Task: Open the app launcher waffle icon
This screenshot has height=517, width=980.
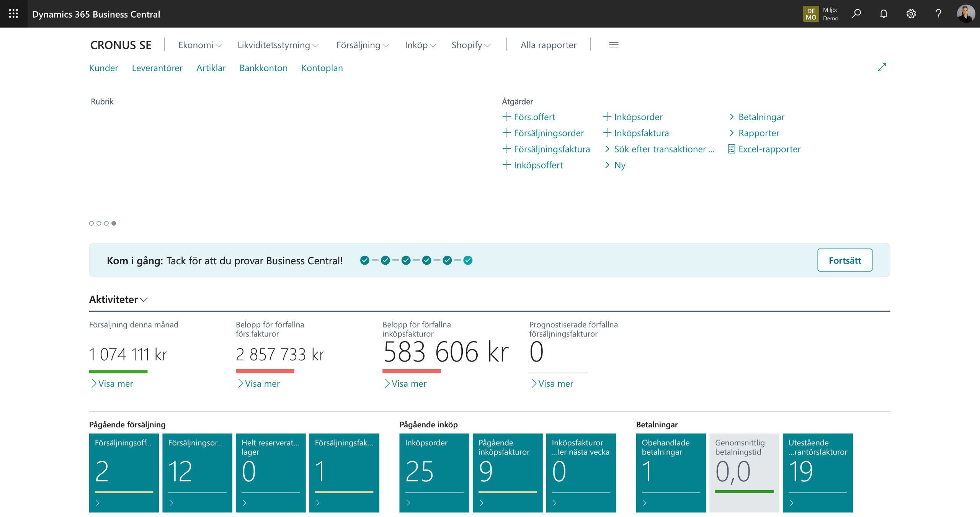Action: click(13, 14)
